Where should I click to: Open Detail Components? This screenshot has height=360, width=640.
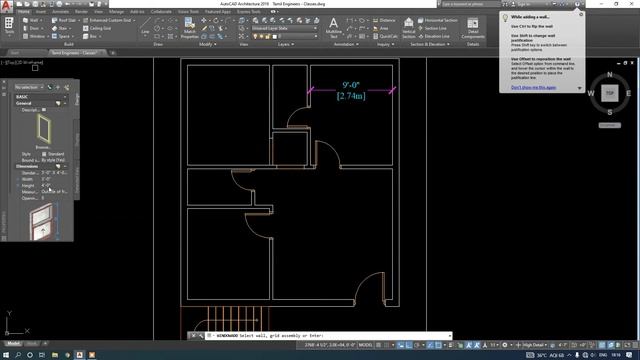pos(473,28)
